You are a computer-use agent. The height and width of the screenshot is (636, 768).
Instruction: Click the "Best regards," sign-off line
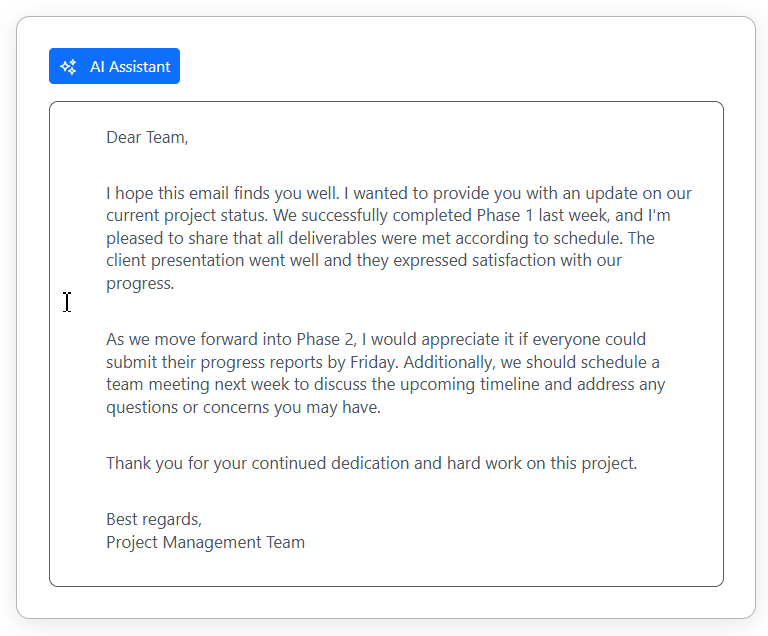point(154,520)
